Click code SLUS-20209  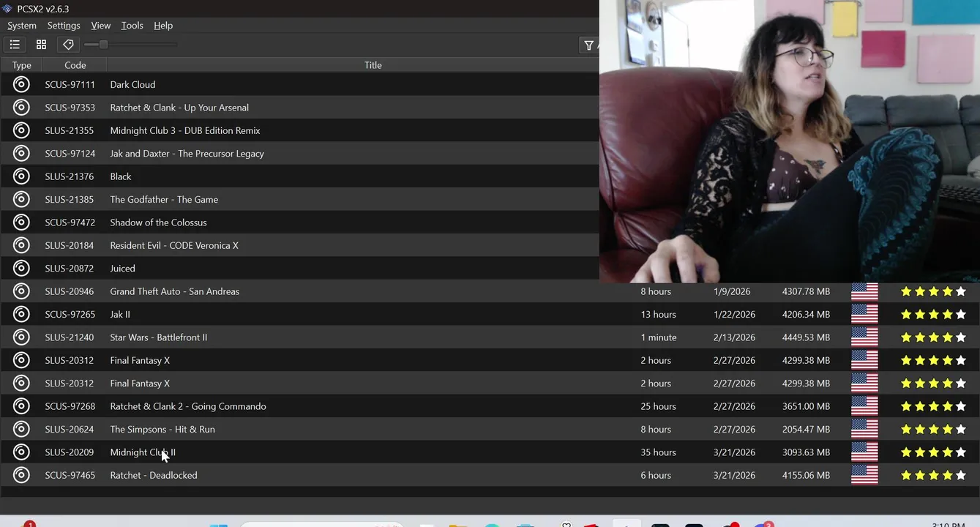(70, 452)
